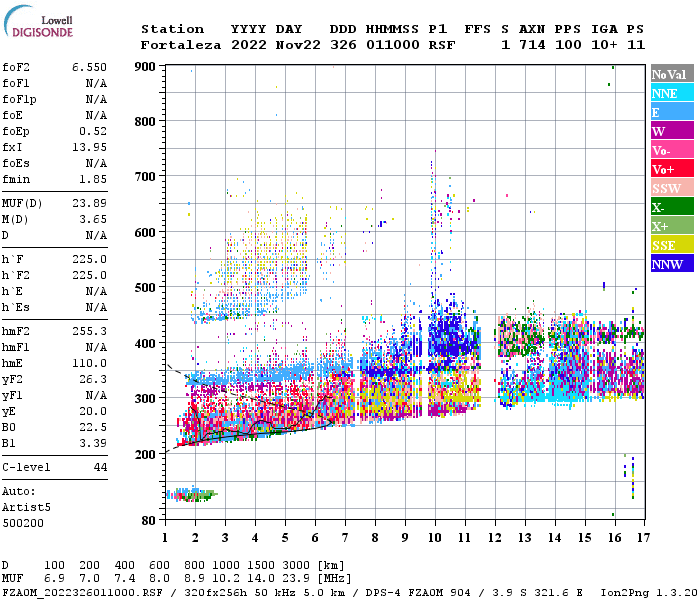Select the NoVal gray legend swatch
The image size is (700, 600).
(x=672, y=74)
